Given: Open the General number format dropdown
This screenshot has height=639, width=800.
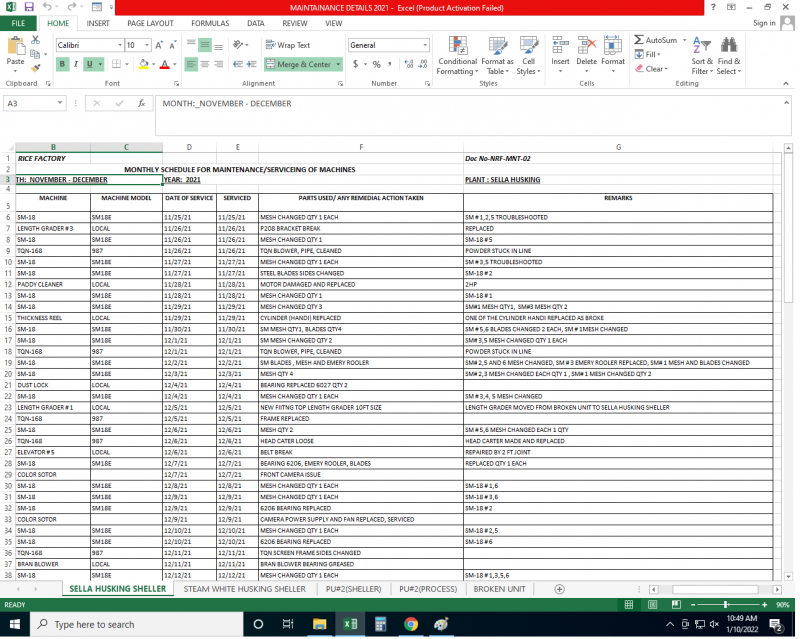Looking at the screenshot, I should tap(424, 45).
